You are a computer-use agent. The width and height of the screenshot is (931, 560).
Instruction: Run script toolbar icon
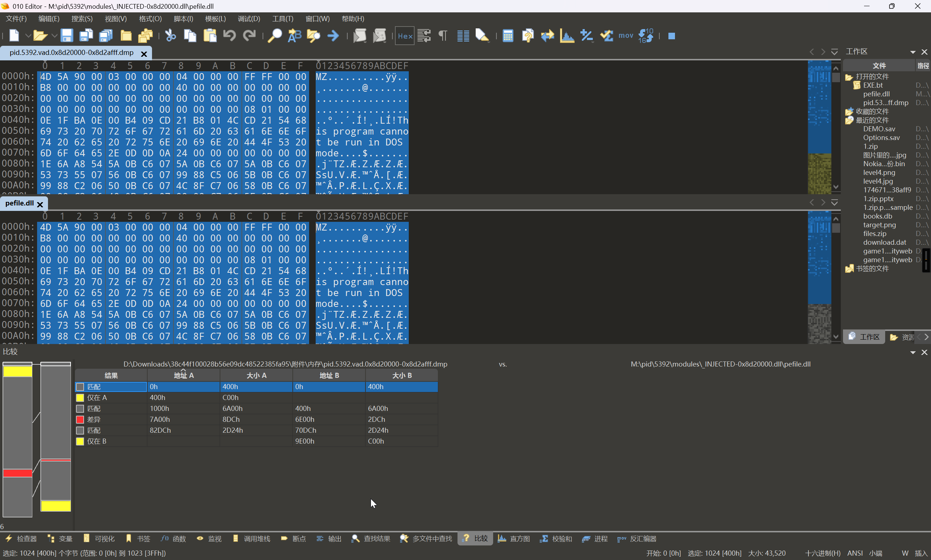(x=360, y=36)
